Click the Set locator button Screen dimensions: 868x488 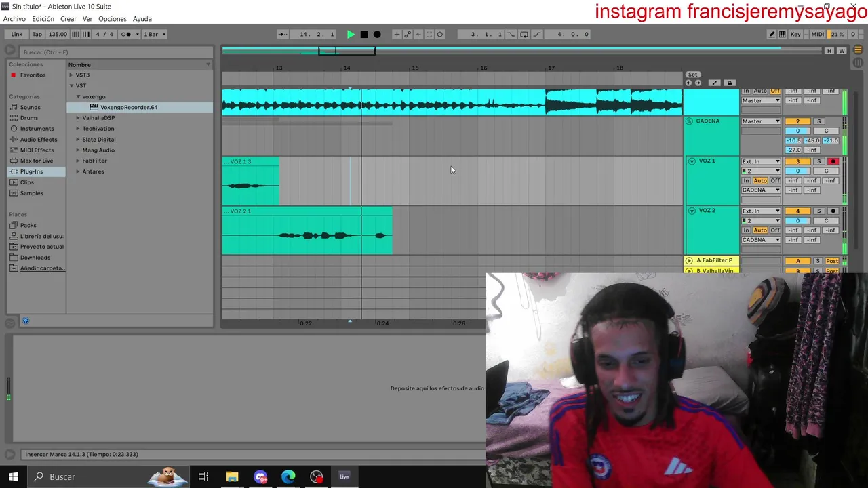692,75
